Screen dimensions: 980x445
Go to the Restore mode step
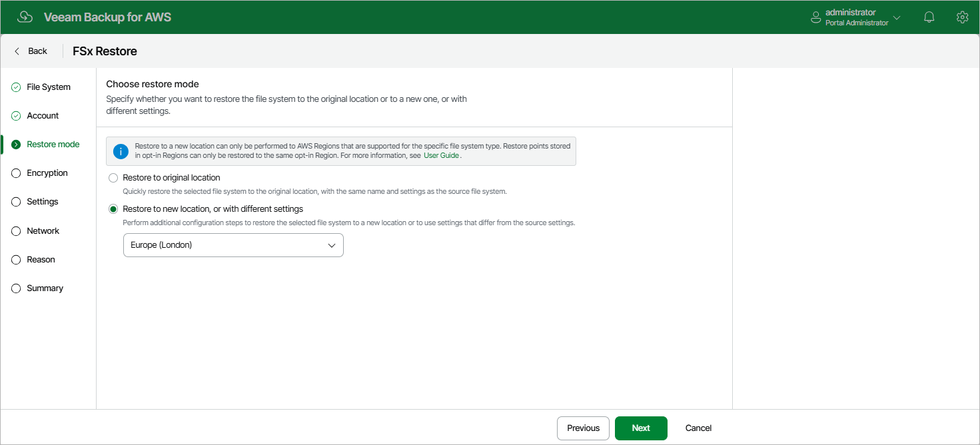tap(53, 145)
